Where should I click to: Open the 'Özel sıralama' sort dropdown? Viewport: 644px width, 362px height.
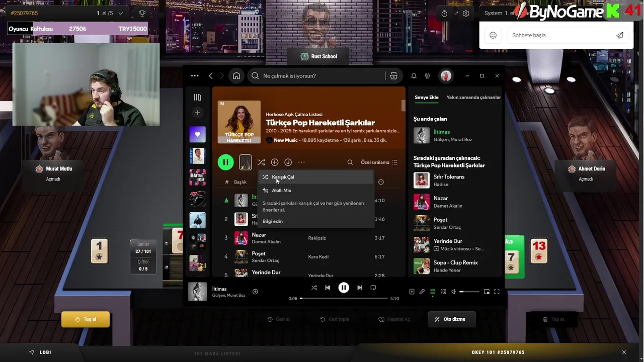tap(379, 162)
